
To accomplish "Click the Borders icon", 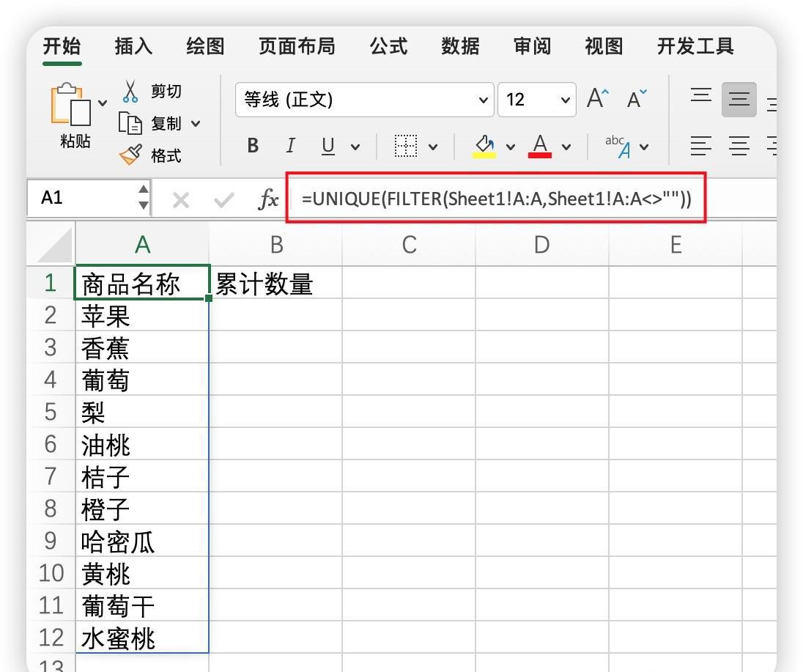I will point(406,146).
